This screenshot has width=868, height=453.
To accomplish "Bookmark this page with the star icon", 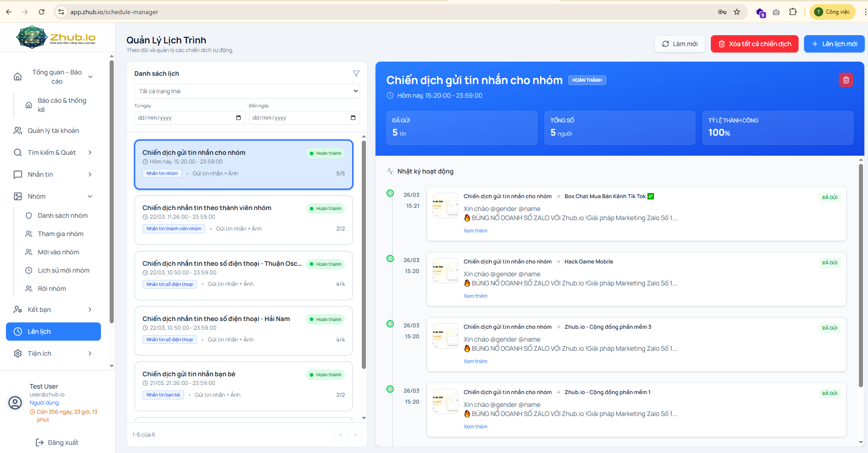I will coord(737,12).
